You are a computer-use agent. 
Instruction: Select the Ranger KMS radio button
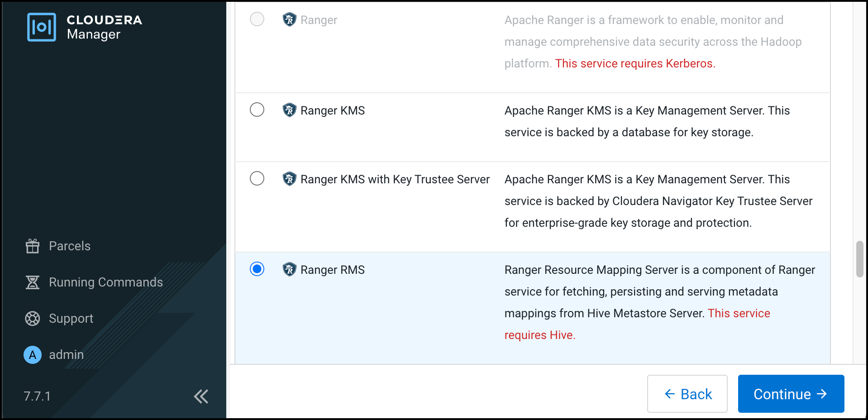point(257,110)
